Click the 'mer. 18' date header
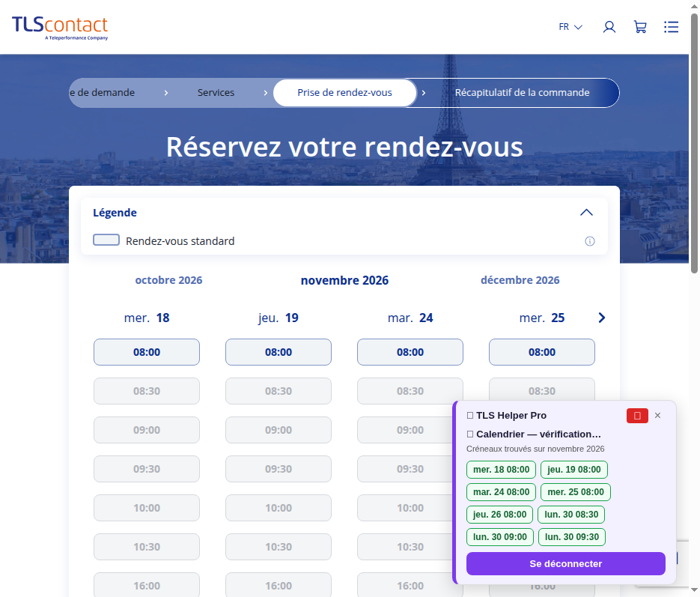 147,318
